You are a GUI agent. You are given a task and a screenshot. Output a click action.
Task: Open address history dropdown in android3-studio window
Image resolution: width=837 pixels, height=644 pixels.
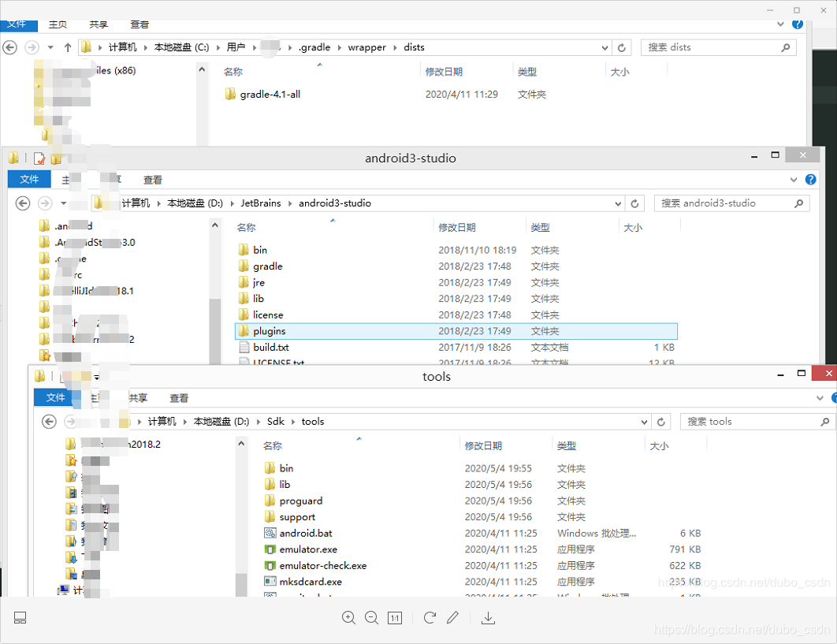618,203
